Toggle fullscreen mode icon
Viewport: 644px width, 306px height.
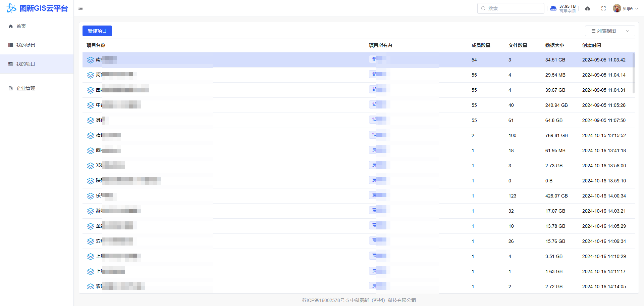tap(603, 9)
